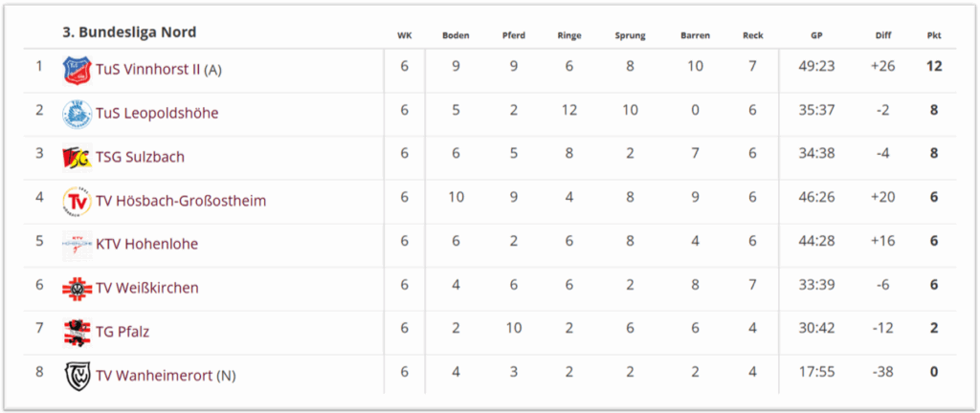980x413 pixels.
Task: Click the Pkt column header
Action: point(934,35)
